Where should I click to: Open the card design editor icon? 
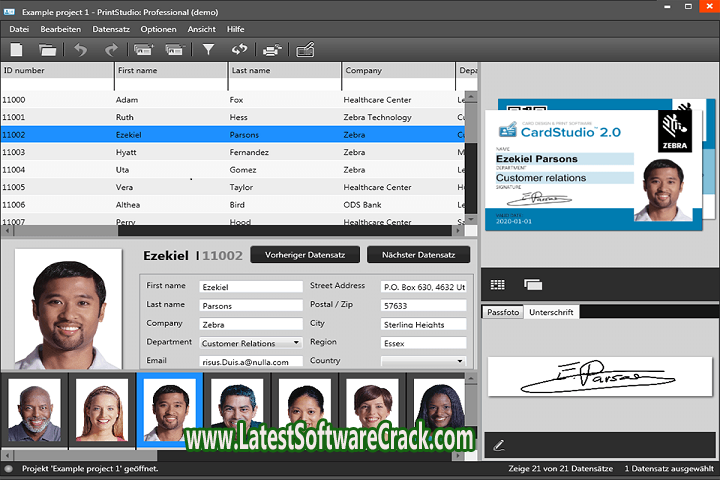tap(305, 50)
